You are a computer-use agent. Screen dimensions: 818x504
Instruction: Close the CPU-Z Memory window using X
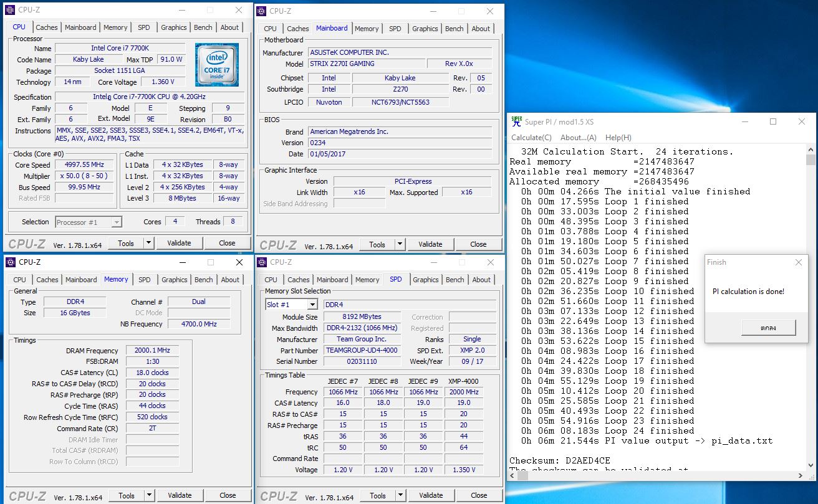point(239,262)
